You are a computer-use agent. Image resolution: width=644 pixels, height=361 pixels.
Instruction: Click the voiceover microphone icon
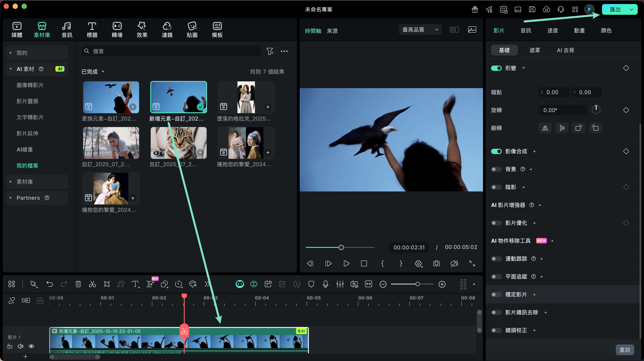(x=326, y=284)
